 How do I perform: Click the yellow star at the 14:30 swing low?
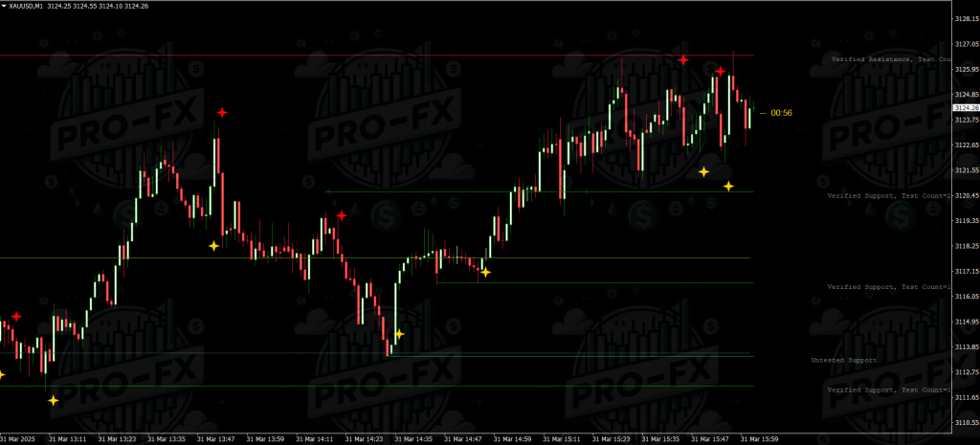coord(399,334)
